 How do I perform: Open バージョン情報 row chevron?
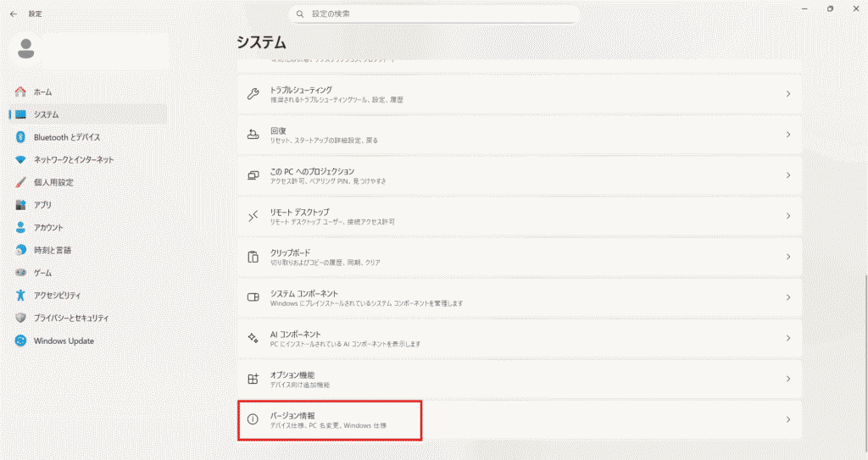788,419
